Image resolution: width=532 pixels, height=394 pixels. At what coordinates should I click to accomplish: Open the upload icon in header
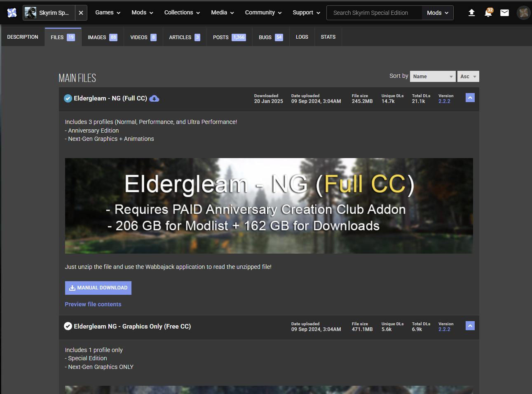[x=472, y=13]
